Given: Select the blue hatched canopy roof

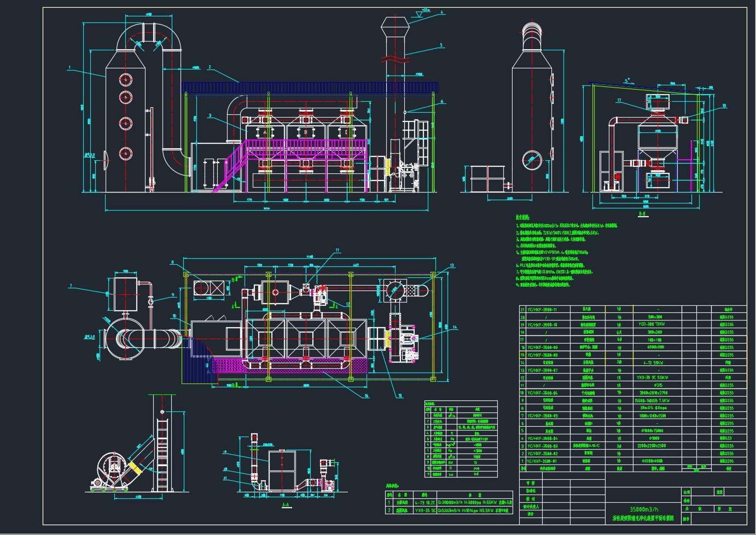Looking at the screenshot, I should pos(310,88).
